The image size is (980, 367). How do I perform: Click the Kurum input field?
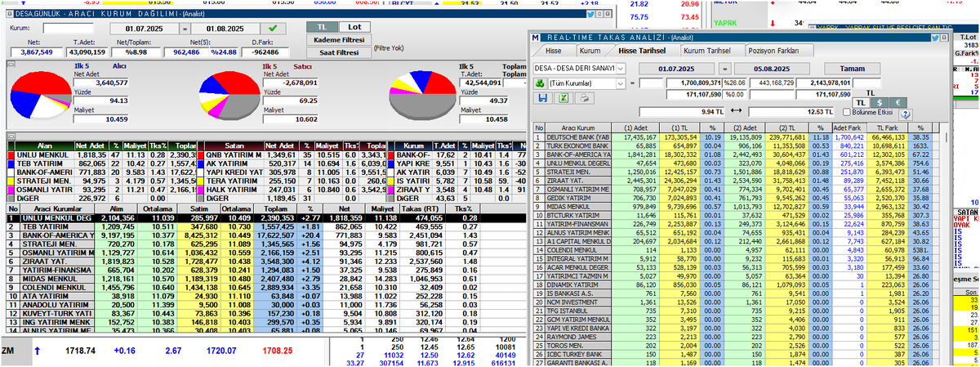click(68, 29)
